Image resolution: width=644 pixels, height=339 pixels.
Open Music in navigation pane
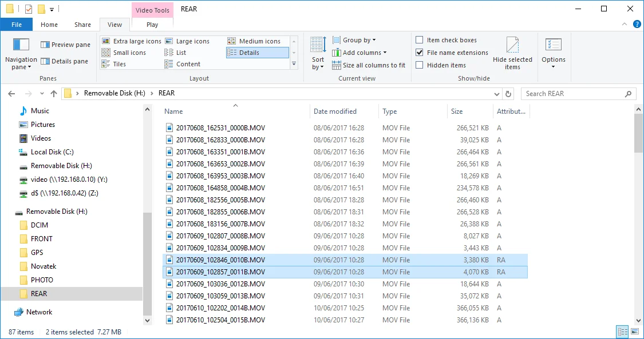pyautogui.click(x=40, y=111)
